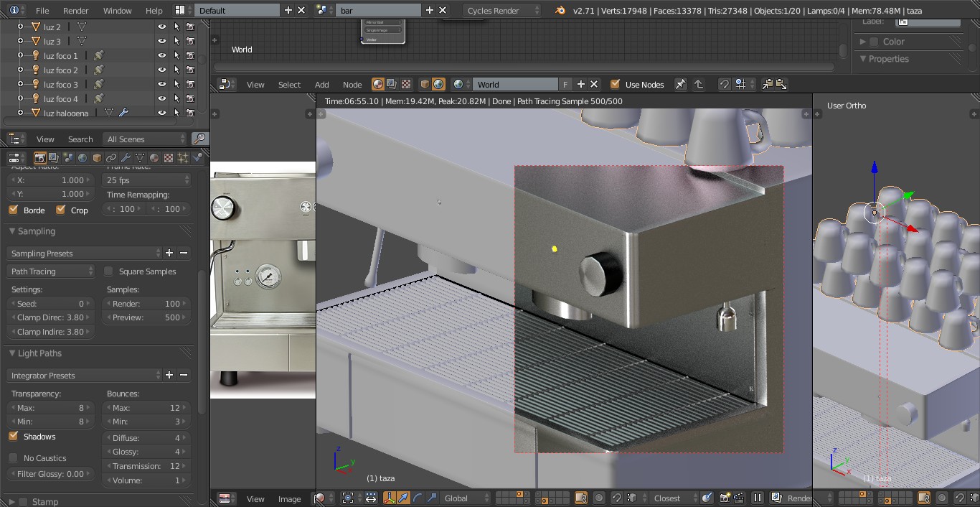Open the Render menu in top bar
Image resolution: width=980 pixels, height=507 pixels.
(75, 11)
